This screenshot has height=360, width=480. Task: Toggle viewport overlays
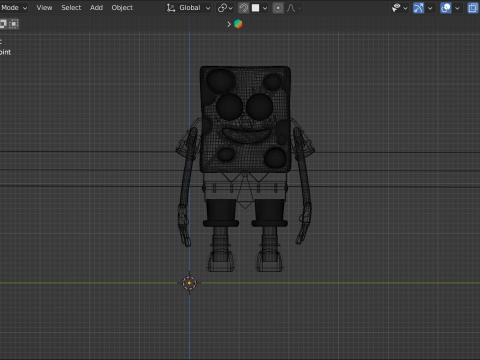coord(446,8)
